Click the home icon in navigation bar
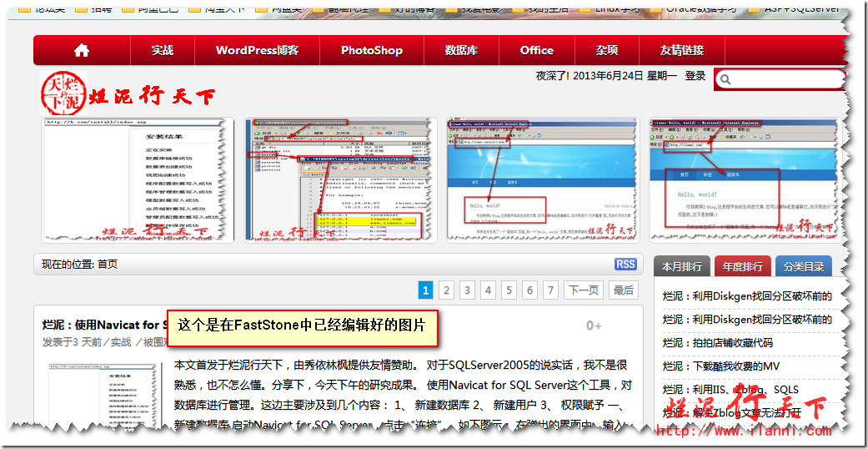The image size is (868, 449). (82, 50)
